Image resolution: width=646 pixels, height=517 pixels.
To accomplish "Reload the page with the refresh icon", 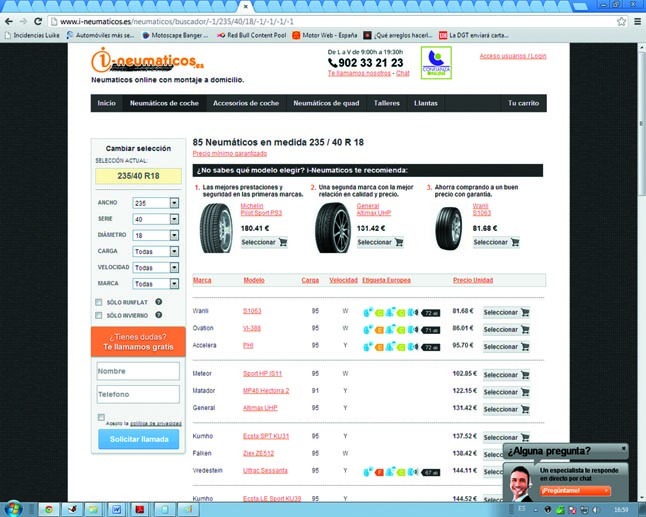I will tap(38, 21).
